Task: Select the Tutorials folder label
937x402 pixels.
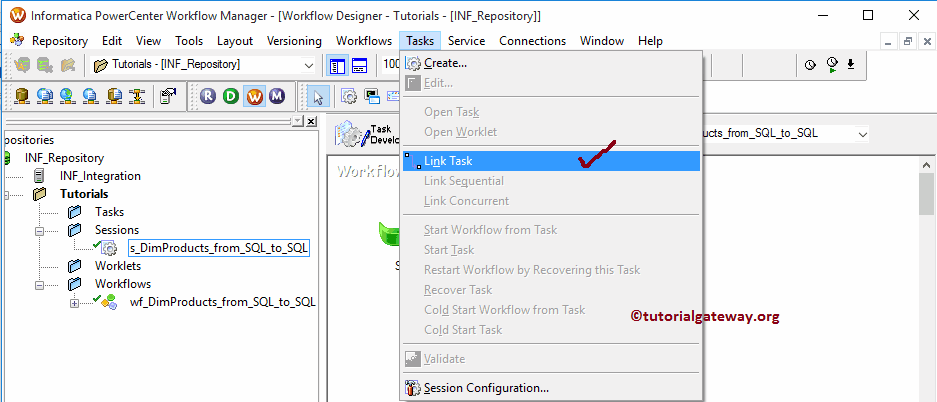Action: point(84,194)
